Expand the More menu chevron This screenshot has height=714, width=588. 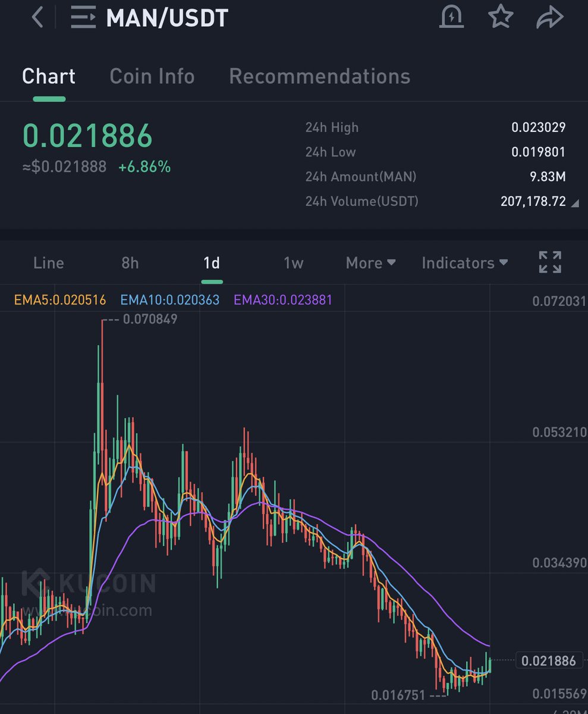click(392, 262)
